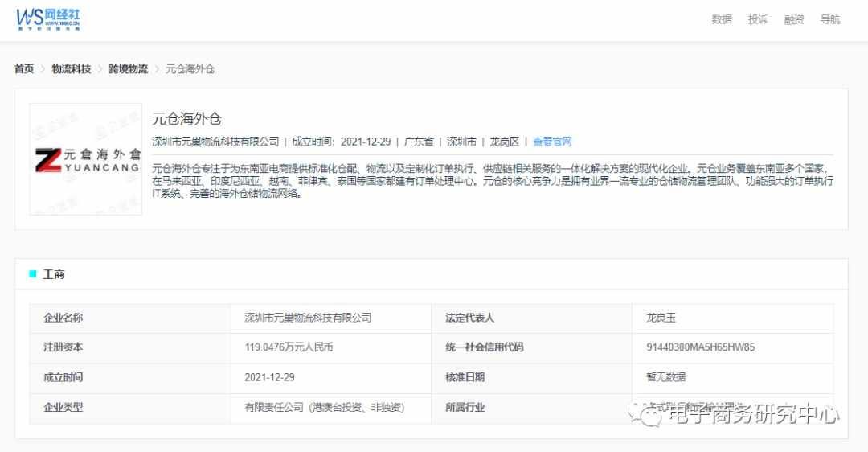The height and width of the screenshot is (452, 868).
Task: Click the 暂无数据 value cell
Action: (x=732, y=378)
